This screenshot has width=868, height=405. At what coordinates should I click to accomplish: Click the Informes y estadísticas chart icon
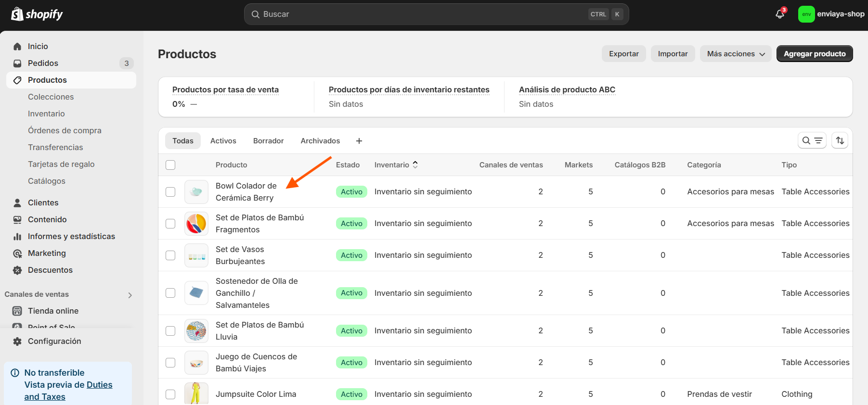[17, 236]
